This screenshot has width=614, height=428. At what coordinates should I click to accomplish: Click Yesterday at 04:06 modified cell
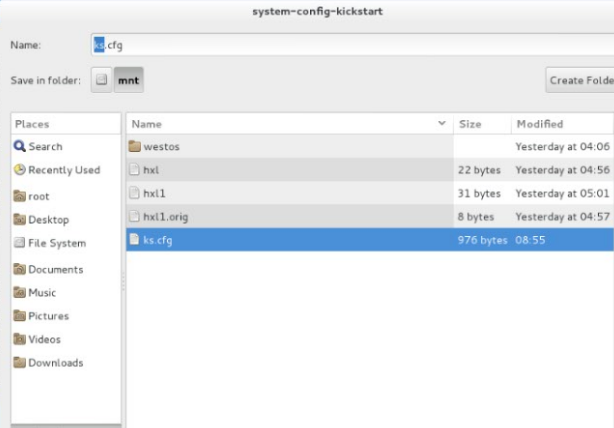562,146
